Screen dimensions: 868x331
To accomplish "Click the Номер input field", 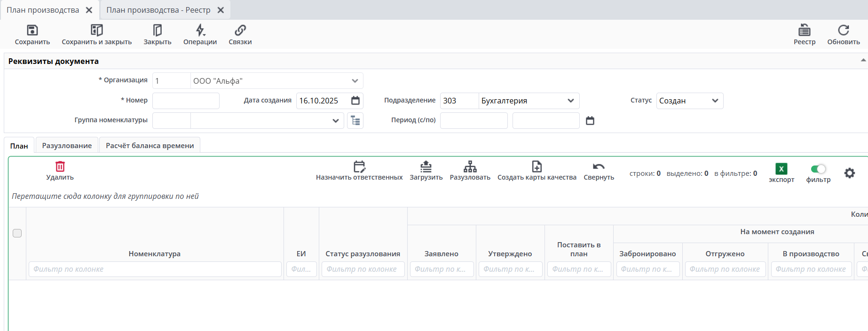I will 186,101.
